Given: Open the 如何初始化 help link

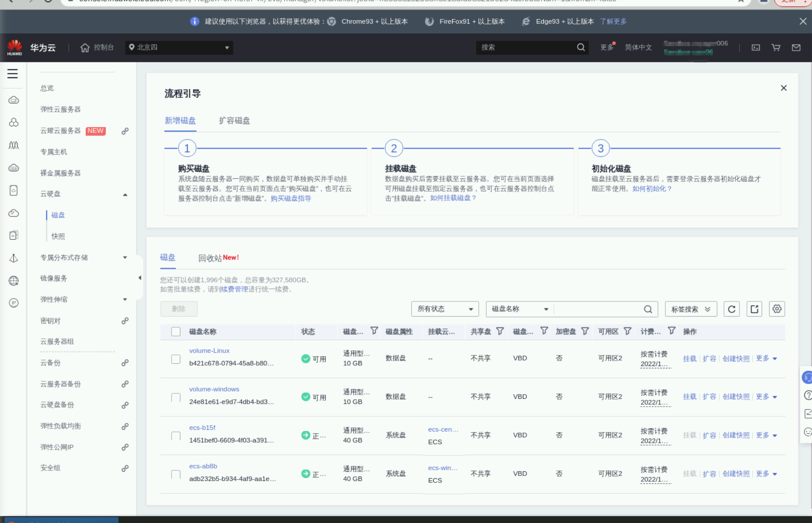Looking at the screenshot, I should click(x=652, y=188).
